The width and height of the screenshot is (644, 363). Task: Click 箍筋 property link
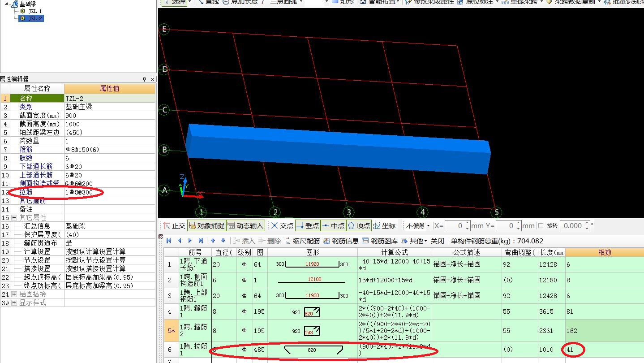coord(26,149)
